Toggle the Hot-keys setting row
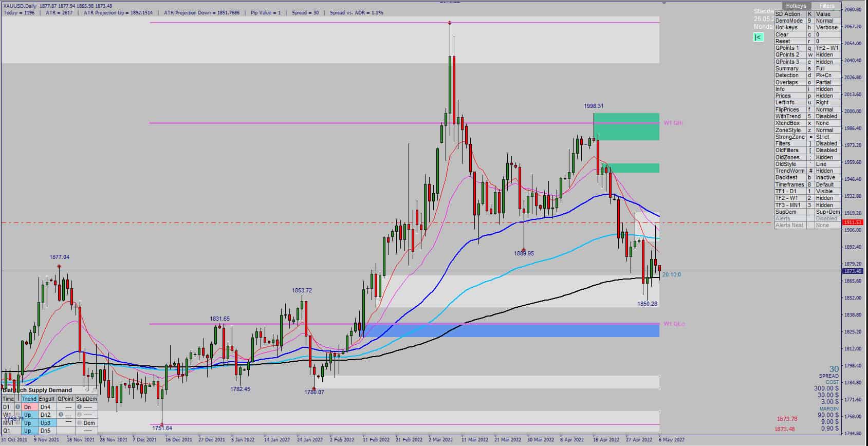 point(807,28)
